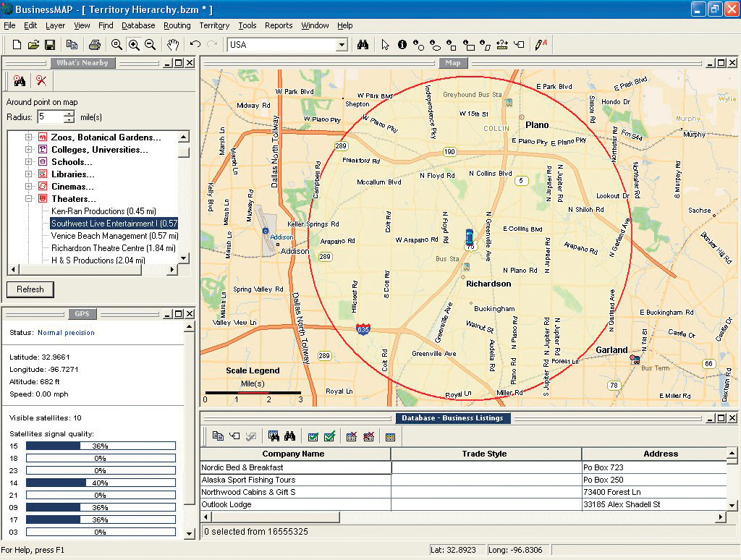Image resolution: width=741 pixels, height=560 pixels.
Task: Select the Pan hand tool
Action: pos(173,45)
